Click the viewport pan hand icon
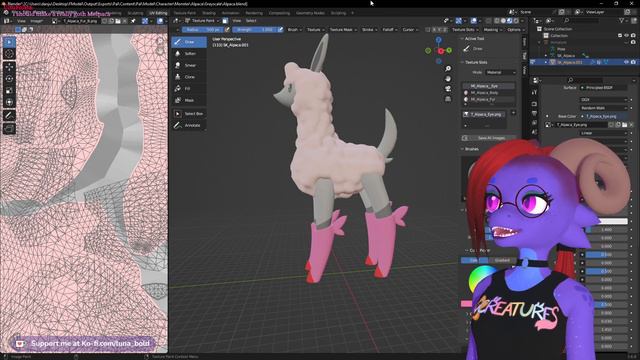Image resolution: width=640 pixels, height=360 pixels. click(x=448, y=79)
